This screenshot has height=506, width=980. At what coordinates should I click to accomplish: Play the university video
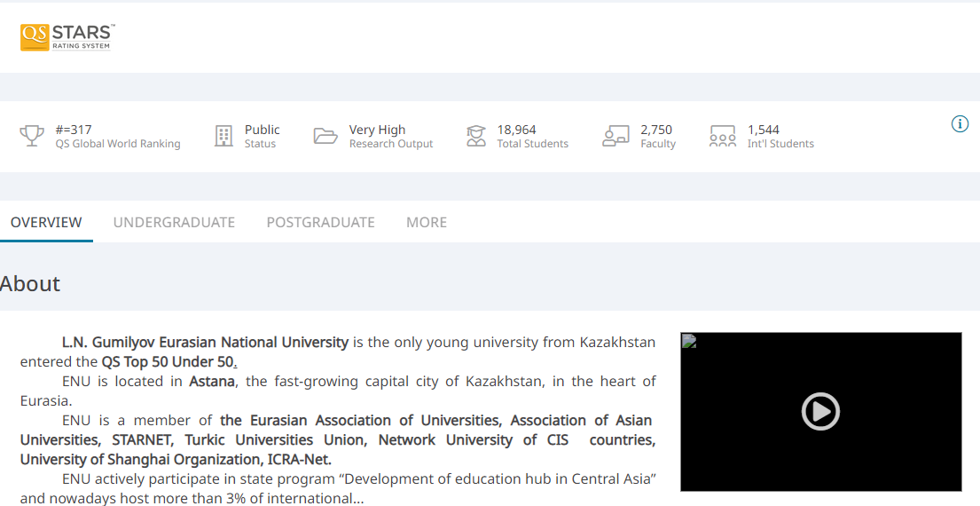[820, 411]
